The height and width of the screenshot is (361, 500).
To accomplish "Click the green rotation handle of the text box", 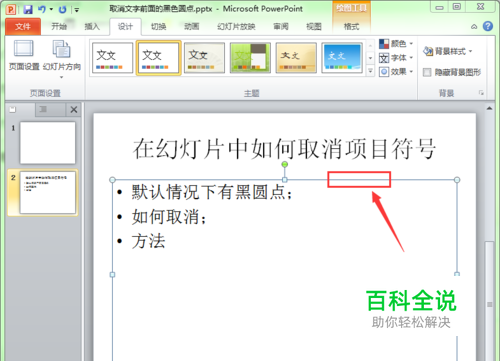I will (285, 164).
